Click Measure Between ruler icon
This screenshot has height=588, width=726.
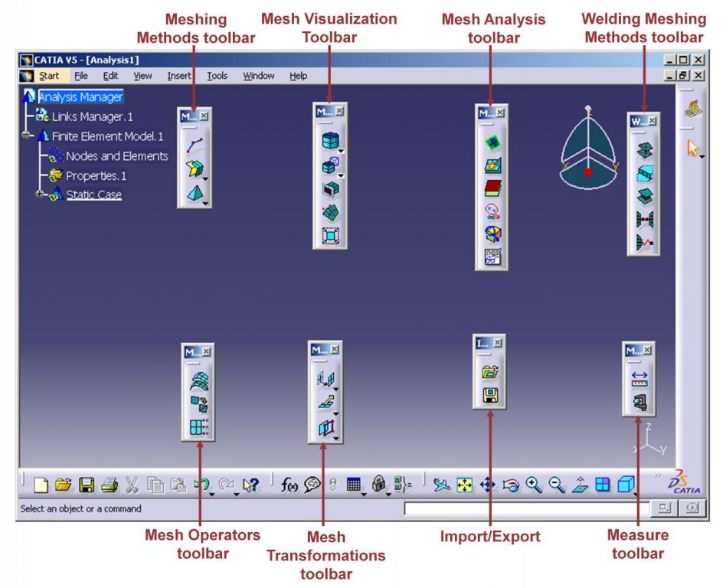[639, 379]
